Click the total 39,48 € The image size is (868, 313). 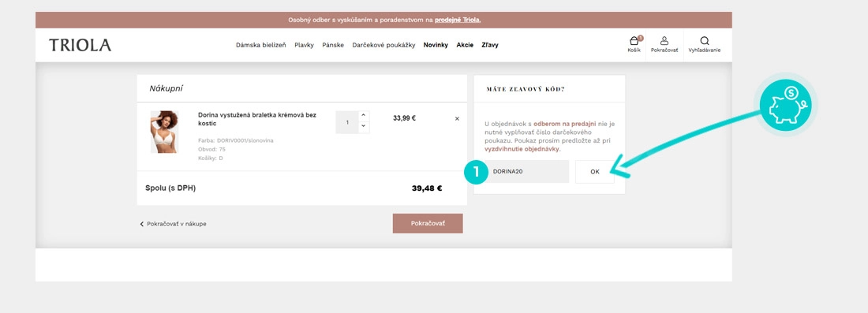427,188
